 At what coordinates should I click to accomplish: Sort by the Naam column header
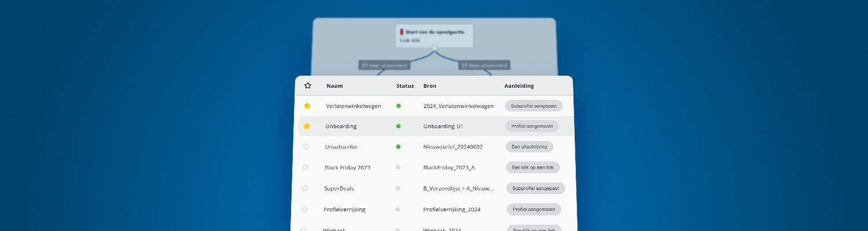click(334, 86)
